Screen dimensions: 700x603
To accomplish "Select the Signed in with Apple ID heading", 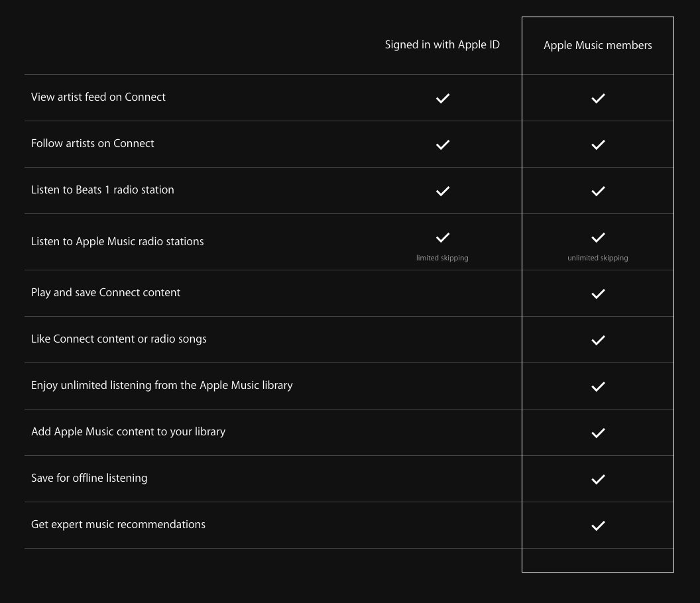I will (x=442, y=45).
